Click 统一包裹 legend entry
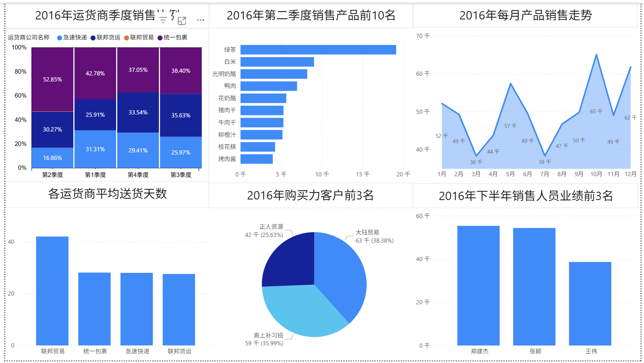This screenshot has height=363, width=644. 175,37
